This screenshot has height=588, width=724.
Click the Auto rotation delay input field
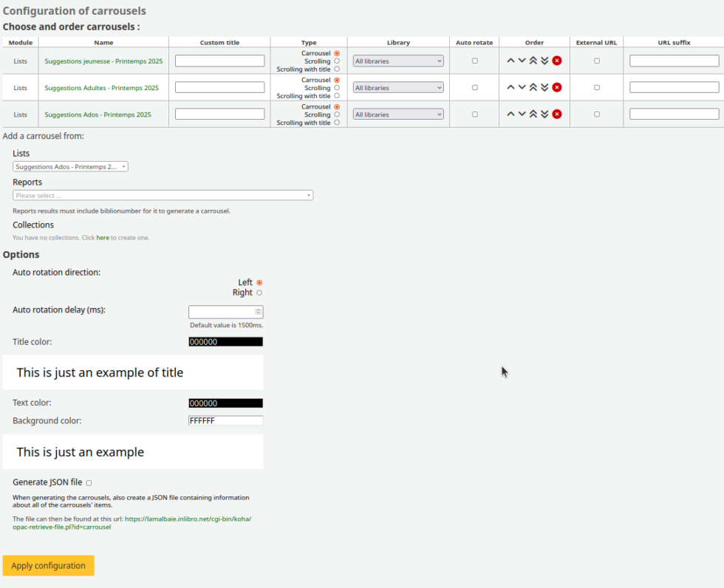point(222,312)
